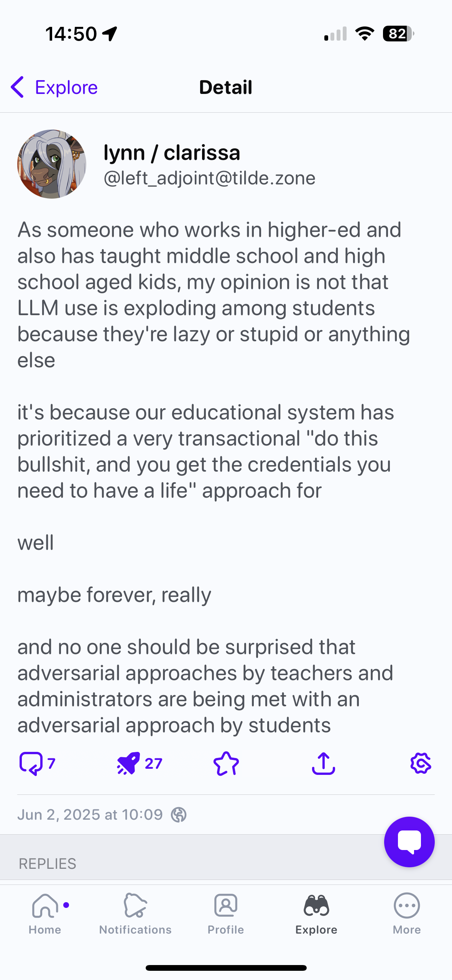Tap the purple compose reply button

click(x=409, y=842)
